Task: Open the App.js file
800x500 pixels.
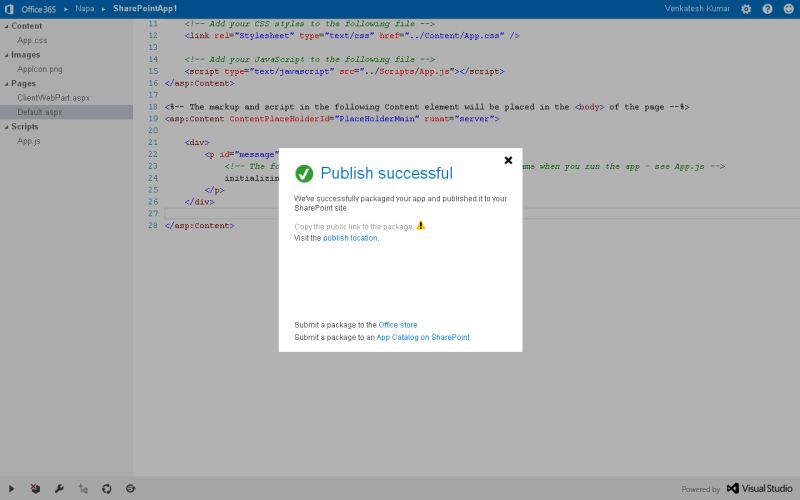Action: [x=29, y=141]
